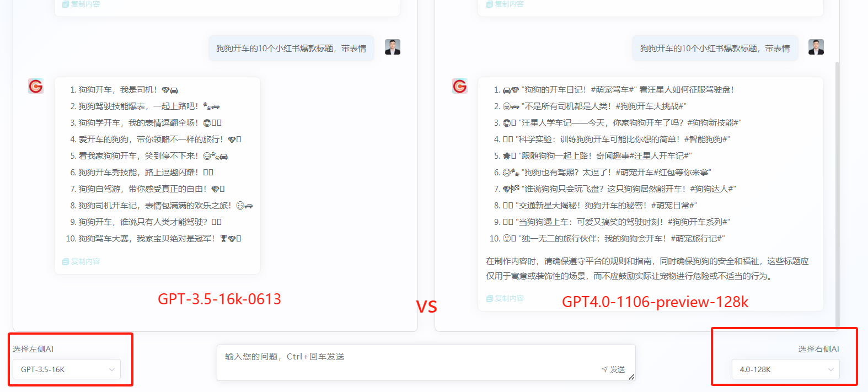Open the right AI model dropdown 4.0-128K
Image resolution: width=868 pixels, height=392 pixels.
tap(785, 369)
